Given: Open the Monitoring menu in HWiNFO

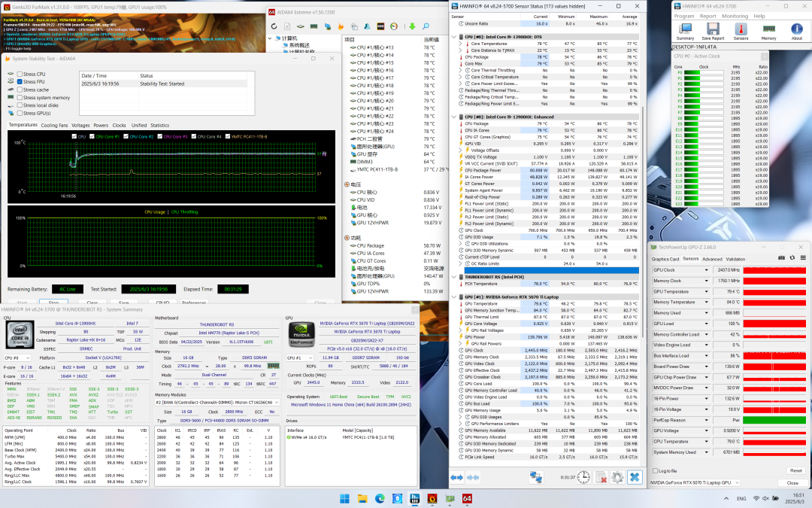Looking at the screenshot, I should tap(735, 16).
